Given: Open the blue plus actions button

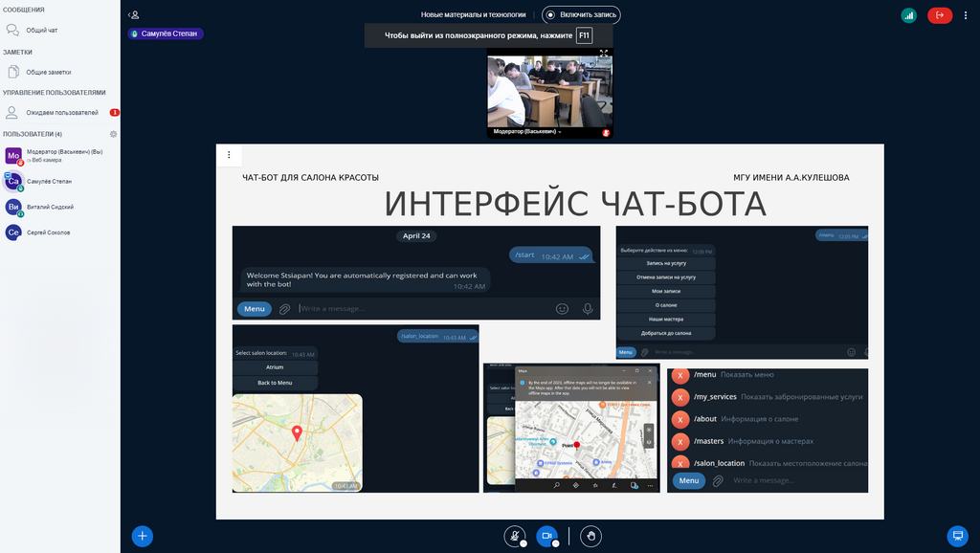Looking at the screenshot, I should pyautogui.click(x=143, y=536).
